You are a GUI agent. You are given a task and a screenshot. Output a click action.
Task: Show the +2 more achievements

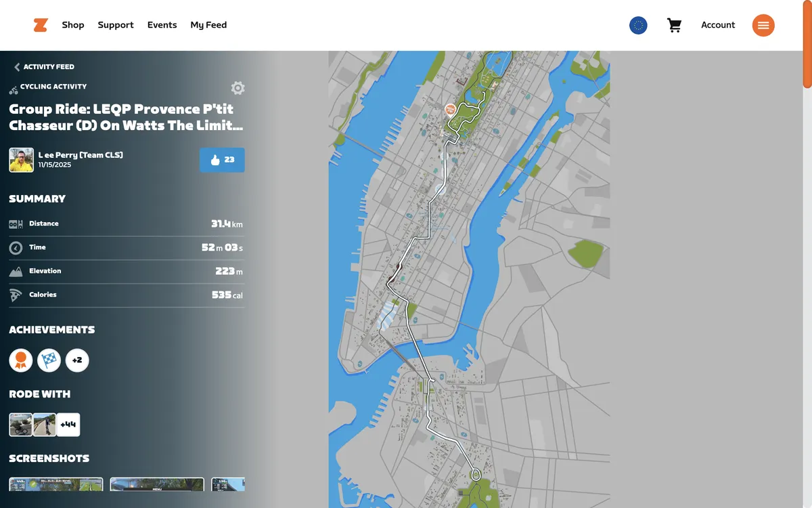pos(77,360)
